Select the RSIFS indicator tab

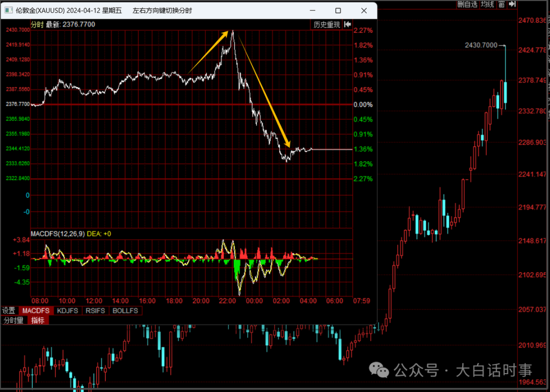(x=95, y=311)
